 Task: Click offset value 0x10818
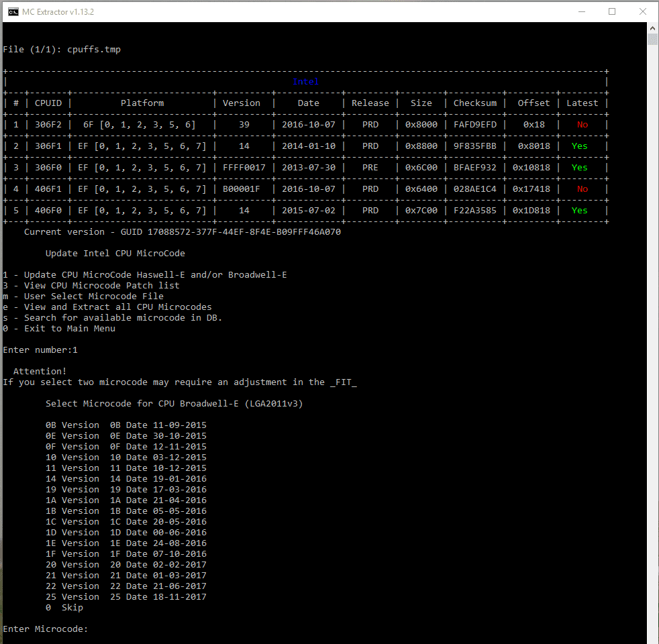[x=531, y=168]
